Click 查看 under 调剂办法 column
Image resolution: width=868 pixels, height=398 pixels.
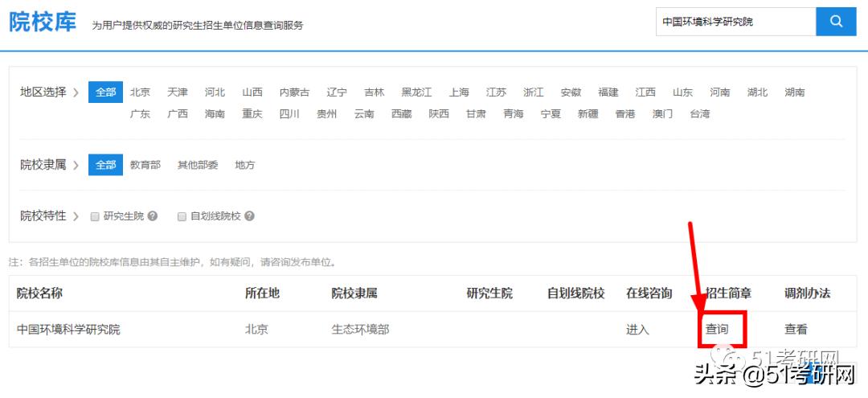pyautogui.click(x=796, y=330)
